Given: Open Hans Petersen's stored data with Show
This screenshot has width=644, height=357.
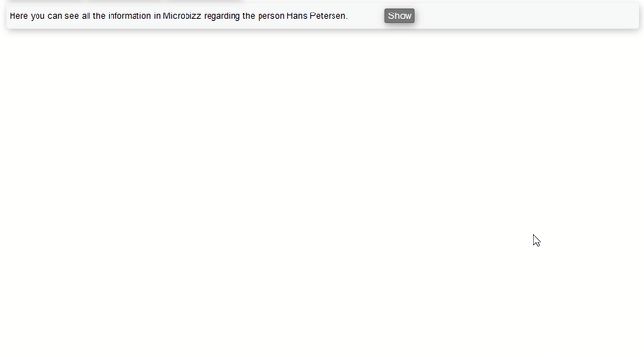Looking at the screenshot, I should [x=400, y=16].
